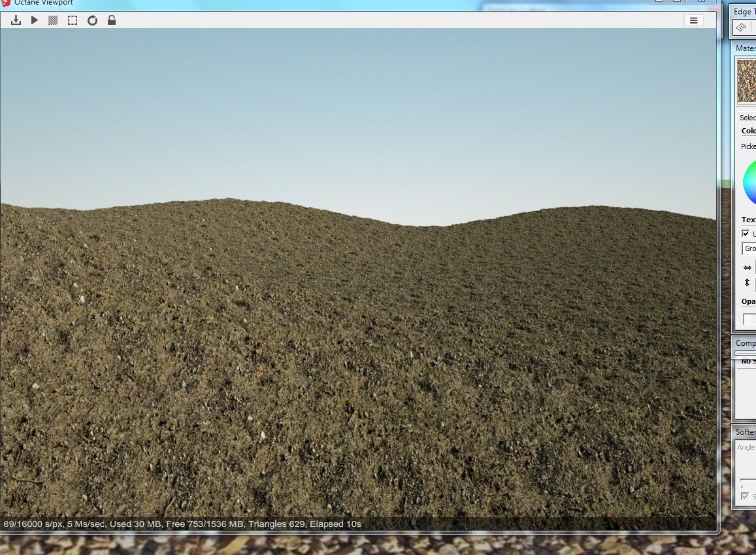The image size is (756, 555).
Task: Toggle the Use texture image checkbox
Action: pyautogui.click(x=746, y=233)
